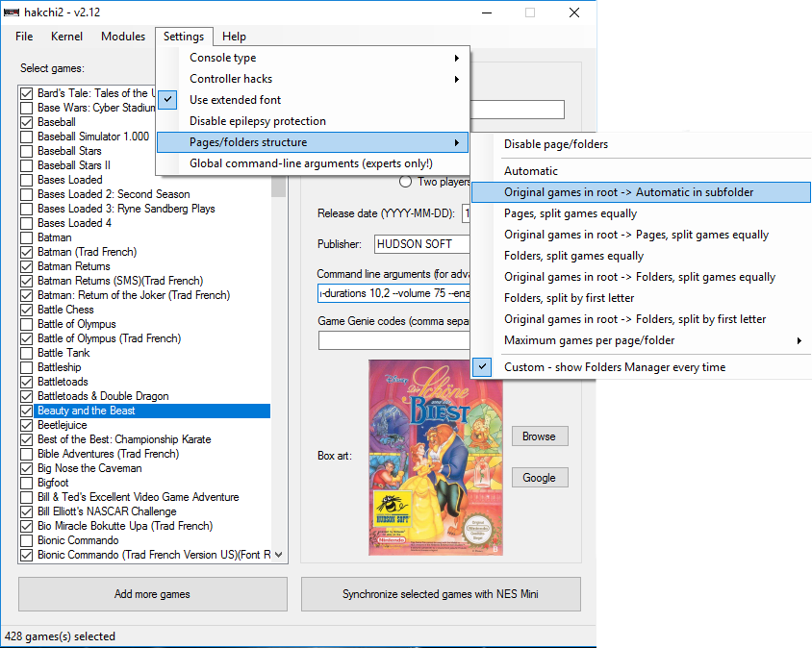Select Batman: Return of the Joker entry
The image size is (812, 648).
134,295
